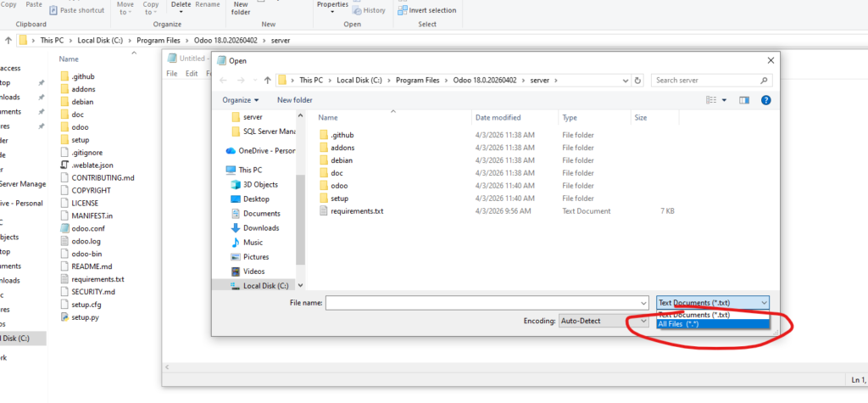Select Downloads in dialog navigation pane

pyautogui.click(x=260, y=227)
